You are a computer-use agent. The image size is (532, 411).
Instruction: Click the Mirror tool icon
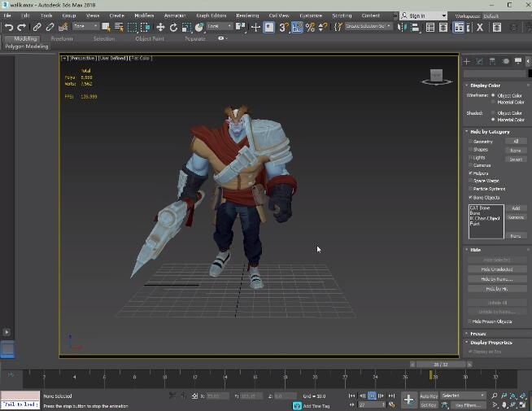tap(402, 27)
